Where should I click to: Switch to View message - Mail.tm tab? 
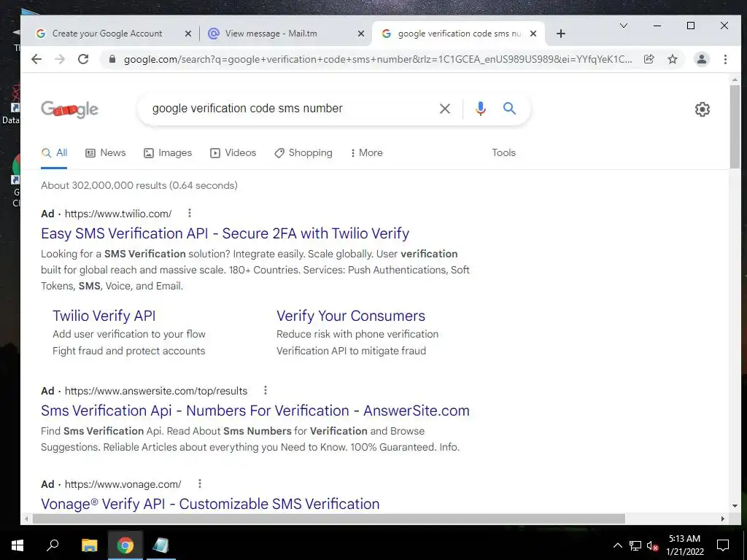click(271, 34)
